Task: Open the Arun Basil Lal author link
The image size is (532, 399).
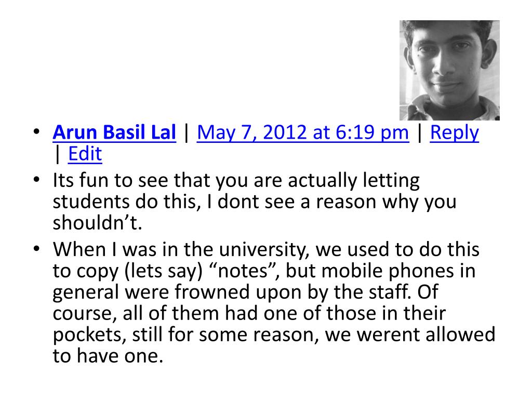Action: 114,132
